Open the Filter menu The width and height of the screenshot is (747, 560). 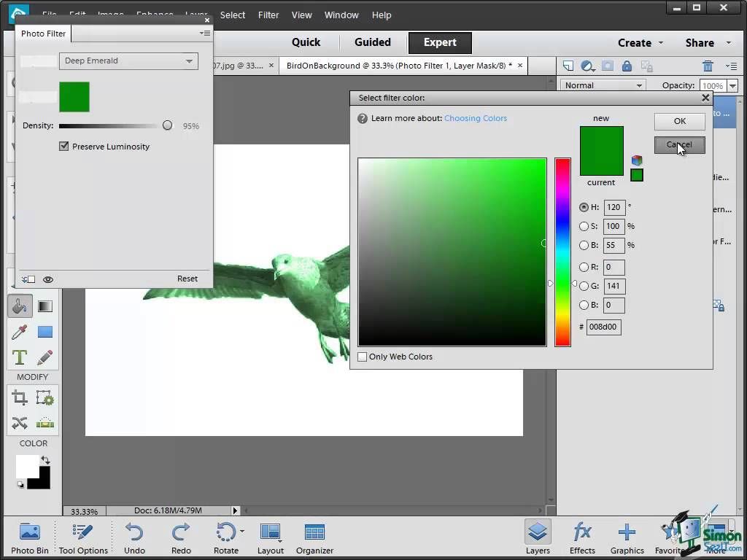pos(268,15)
